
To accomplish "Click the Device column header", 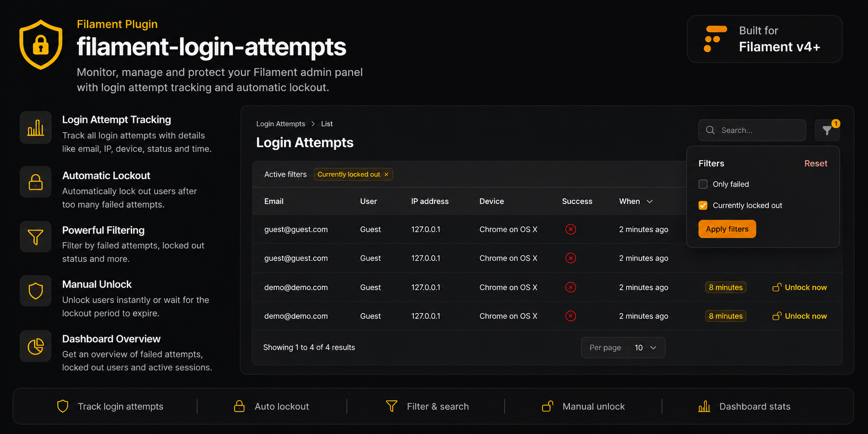I will pyautogui.click(x=492, y=201).
